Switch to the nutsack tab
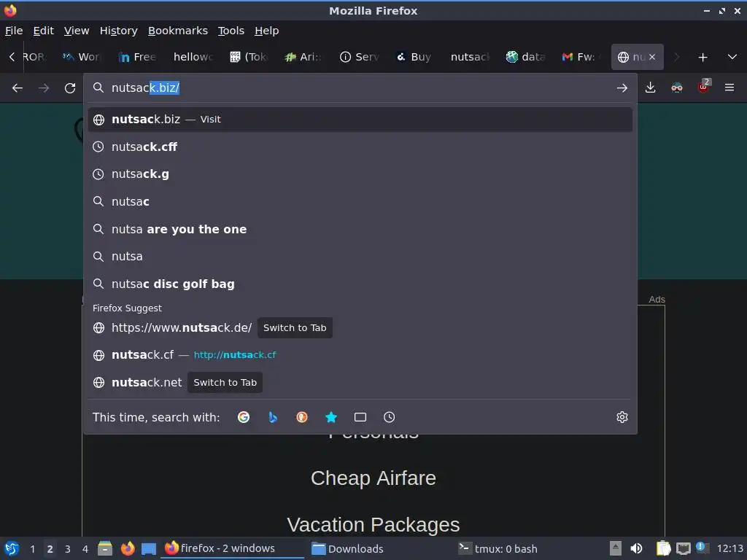Image resolution: width=747 pixels, height=560 pixels. pos(471,57)
